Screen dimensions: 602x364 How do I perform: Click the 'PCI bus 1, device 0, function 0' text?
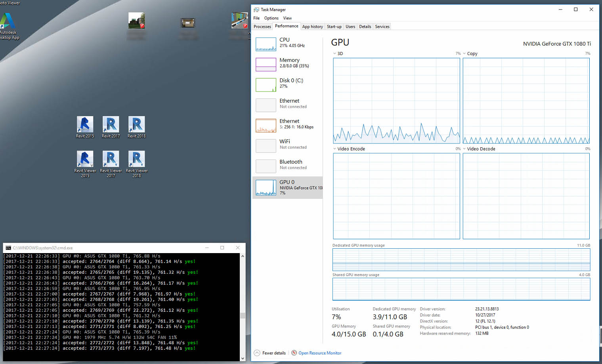[502, 327]
